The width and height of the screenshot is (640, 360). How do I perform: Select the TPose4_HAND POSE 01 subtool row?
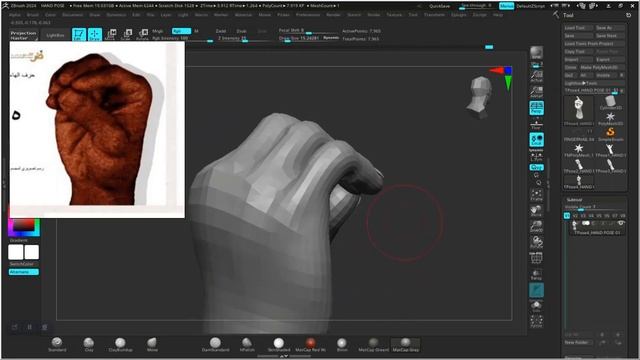click(597, 227)
